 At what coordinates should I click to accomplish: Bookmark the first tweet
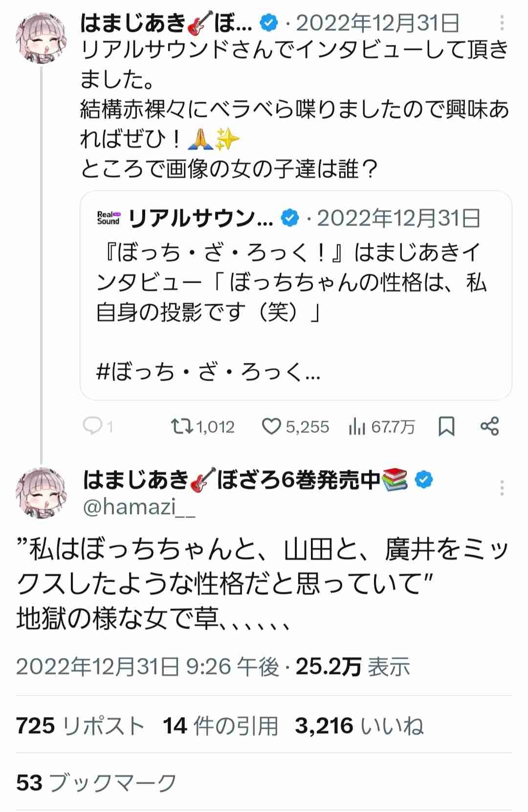pyautogui.click(x=446, y=427)
